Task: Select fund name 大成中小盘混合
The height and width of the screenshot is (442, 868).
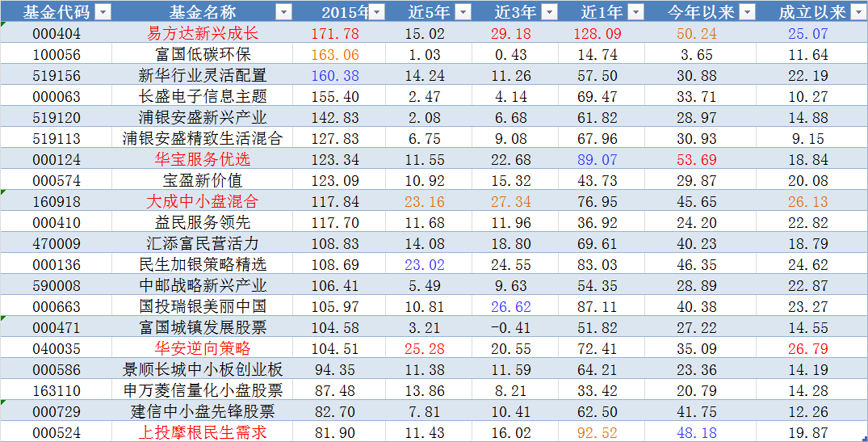Action: pyautogui.click(x=203, y=202)
